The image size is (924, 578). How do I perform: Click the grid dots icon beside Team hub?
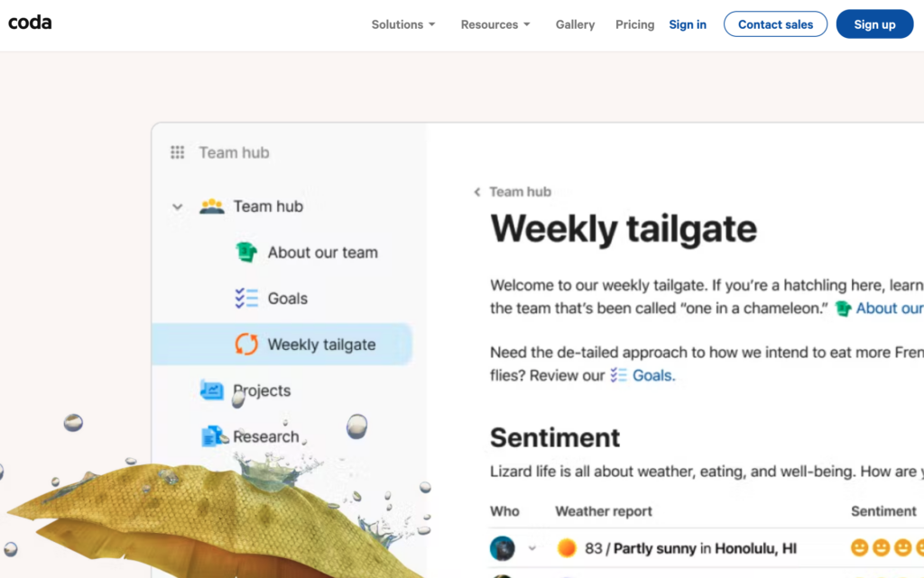[178, 152]
